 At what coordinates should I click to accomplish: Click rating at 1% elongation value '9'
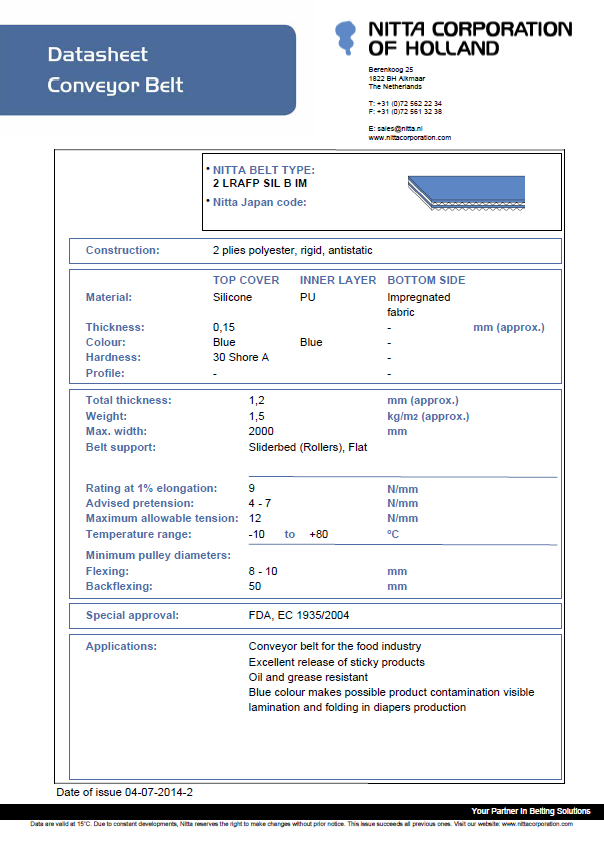coord(252,488)
